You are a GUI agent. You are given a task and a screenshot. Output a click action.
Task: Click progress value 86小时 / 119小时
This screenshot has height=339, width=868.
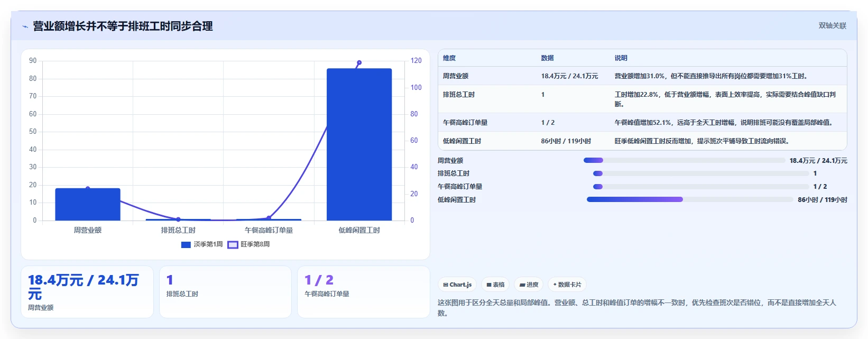(823, 199)
